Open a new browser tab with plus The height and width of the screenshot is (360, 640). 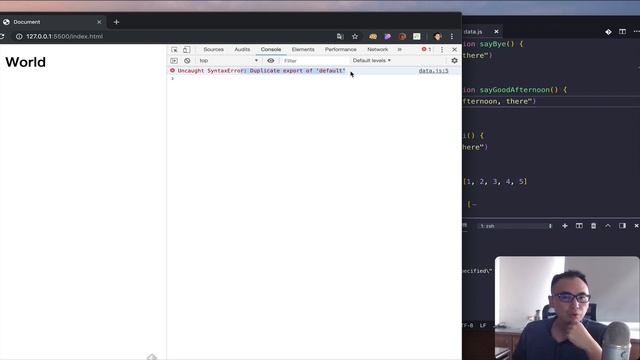coord(116,22)
